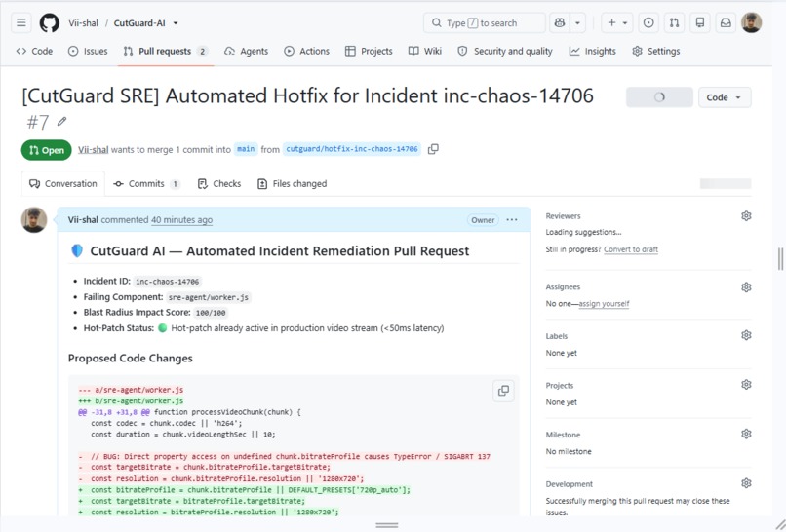Open the green Code dropdown button

725,97
